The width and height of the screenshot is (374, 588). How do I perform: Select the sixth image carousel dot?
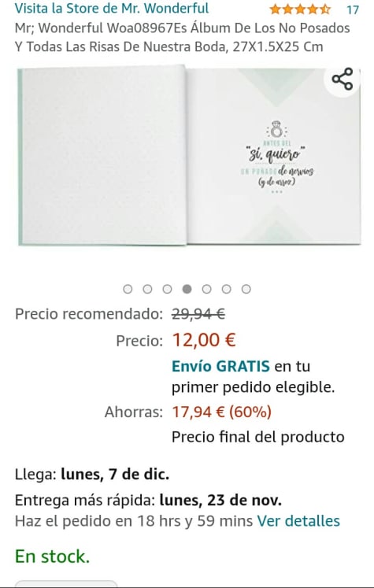226,289
